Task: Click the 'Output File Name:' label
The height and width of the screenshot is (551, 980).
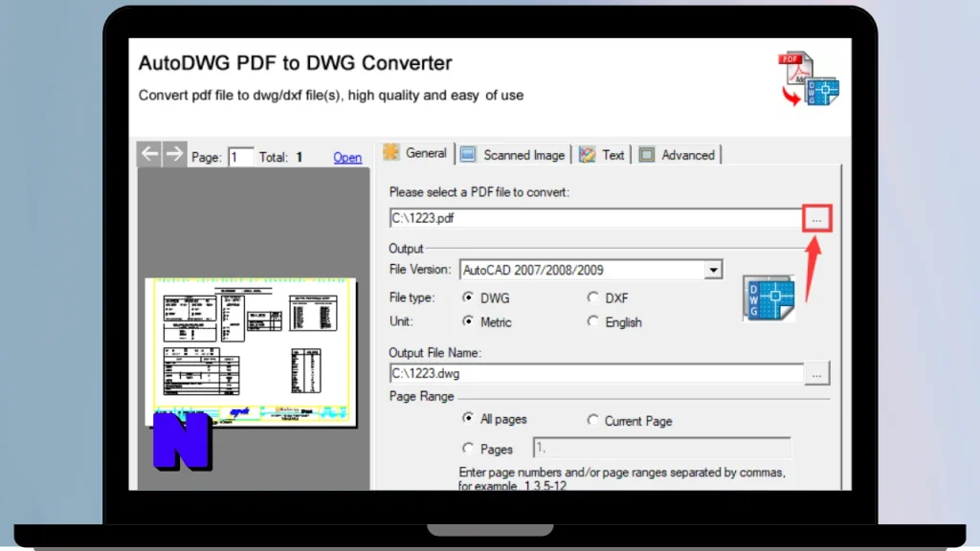Action: pyautogui.click(x=435, y=353)
